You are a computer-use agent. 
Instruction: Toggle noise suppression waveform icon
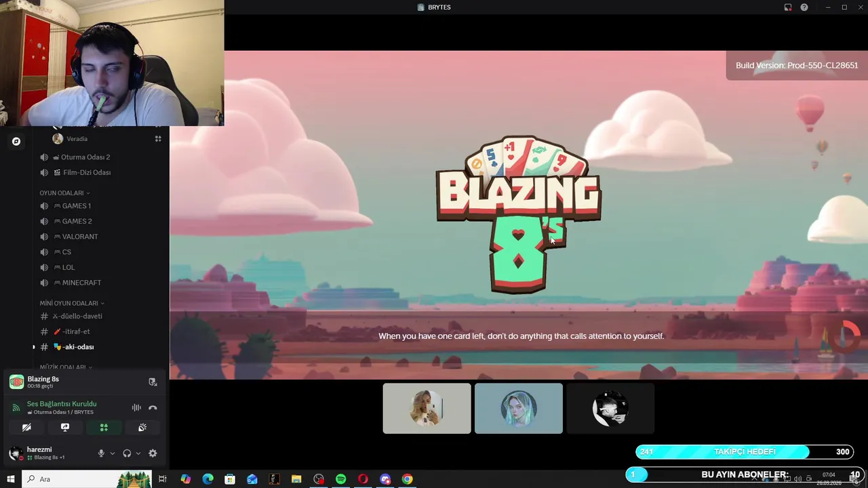click(x=136, y=407)
